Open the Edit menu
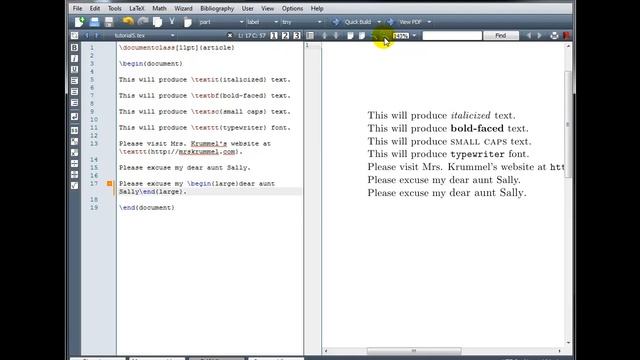640x360 pixels. pyautogui.click(x=95, y=8)
